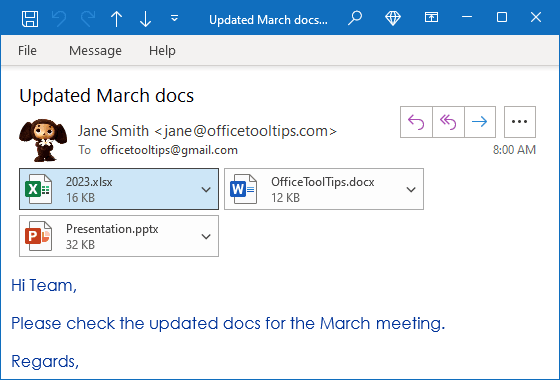Maximize the message window
This screenshot has height=380, width=560.
[x=502, y=17]
